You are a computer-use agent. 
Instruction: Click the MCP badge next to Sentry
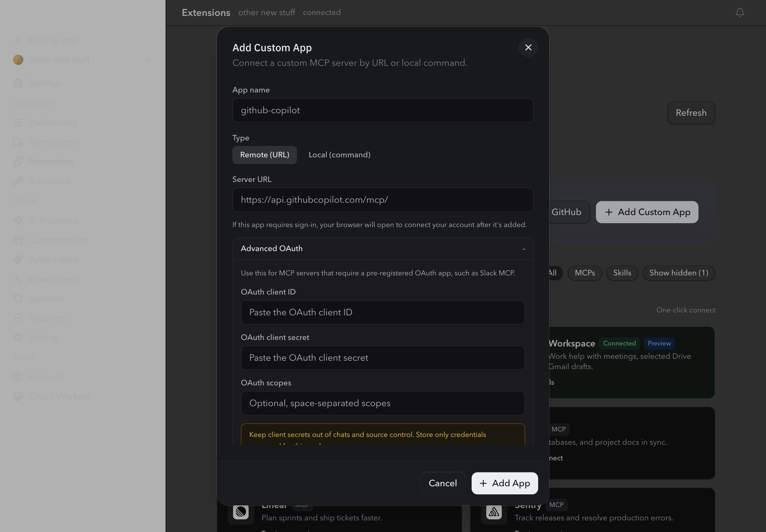556,505
